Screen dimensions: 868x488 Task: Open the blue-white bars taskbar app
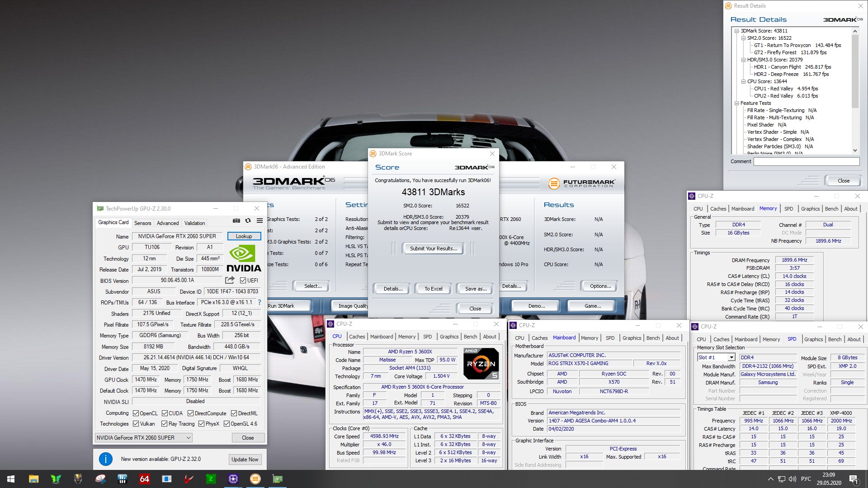pos(122,479)
